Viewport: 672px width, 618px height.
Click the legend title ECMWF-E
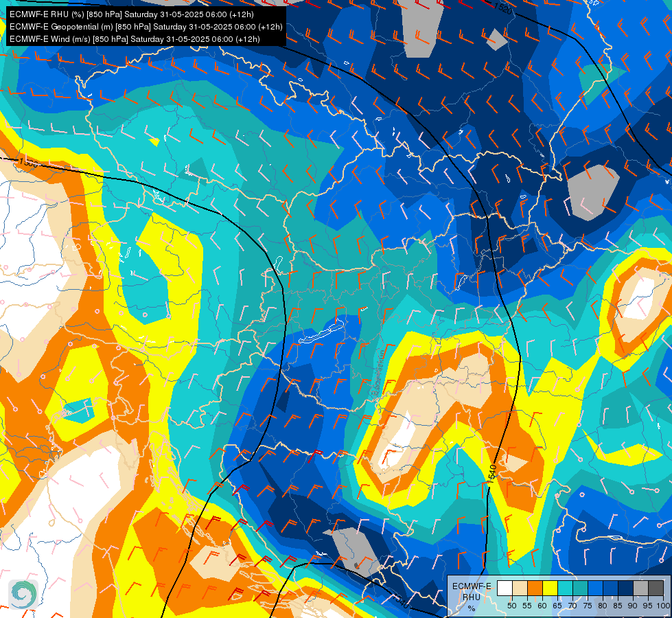click(x=472, y=586)
